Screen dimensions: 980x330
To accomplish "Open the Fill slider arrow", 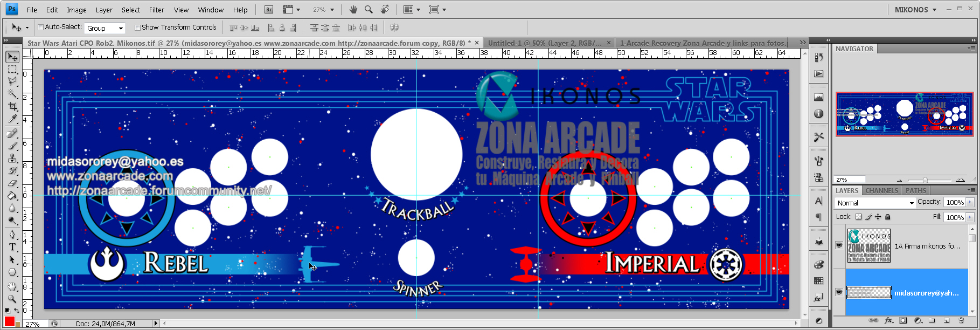I will tap(970, 217).
